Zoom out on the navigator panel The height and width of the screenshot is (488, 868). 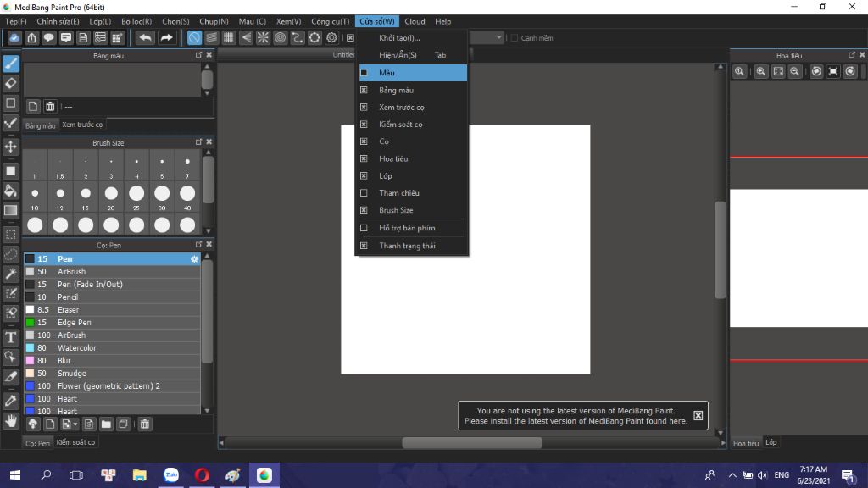coord(794,71)
